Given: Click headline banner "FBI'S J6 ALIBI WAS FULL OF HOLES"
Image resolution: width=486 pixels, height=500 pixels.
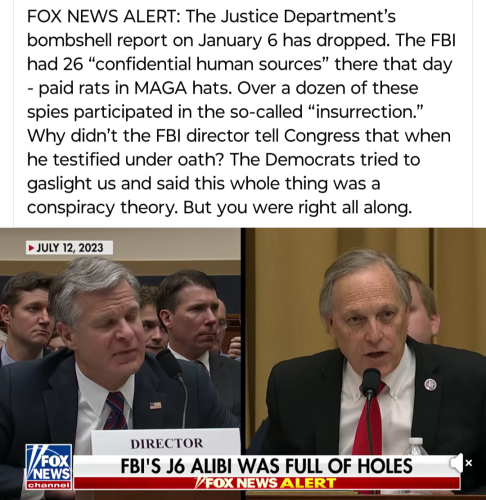Looking at the screenshot, I should pos(266,466).
